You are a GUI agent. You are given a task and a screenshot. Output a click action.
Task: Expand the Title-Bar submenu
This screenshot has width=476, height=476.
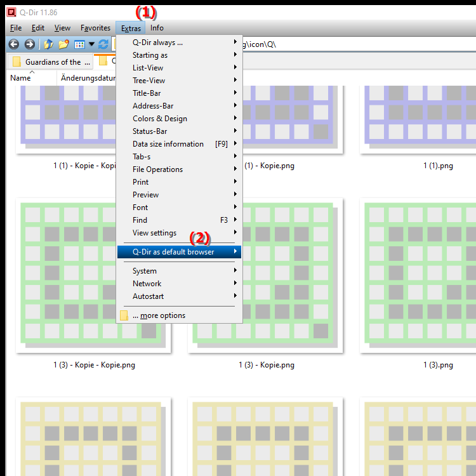point(179,93)
